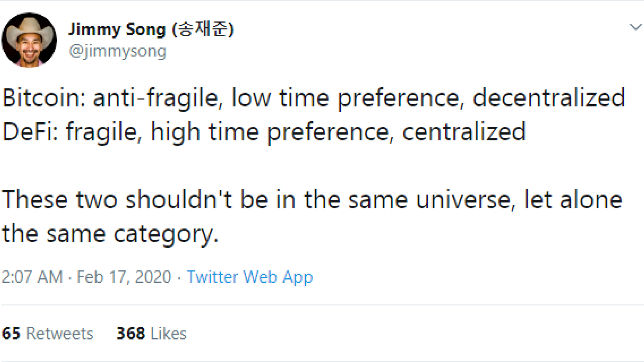The image size is (644, 362).
Task: Visit the @jimmysong handle
Action: 117,51
